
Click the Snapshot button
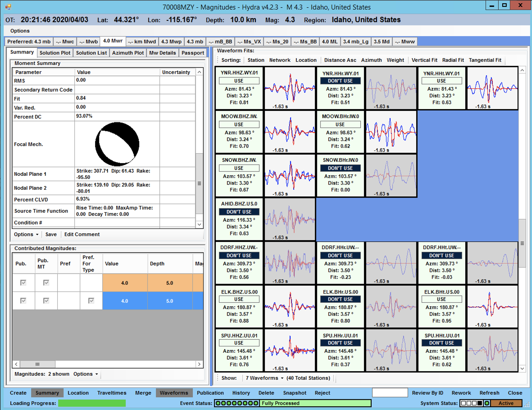[x=295, y=393]
